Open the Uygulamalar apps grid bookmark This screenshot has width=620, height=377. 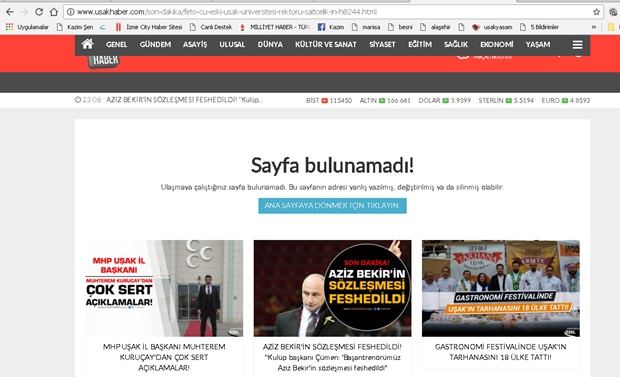click(x=27, y=27)
